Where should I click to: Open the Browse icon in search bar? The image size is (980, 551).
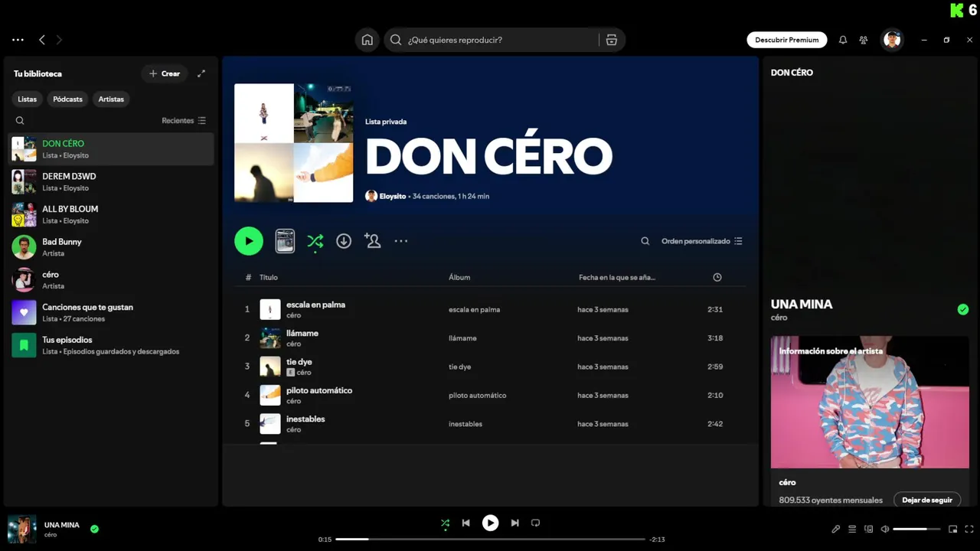pos(611,40)
